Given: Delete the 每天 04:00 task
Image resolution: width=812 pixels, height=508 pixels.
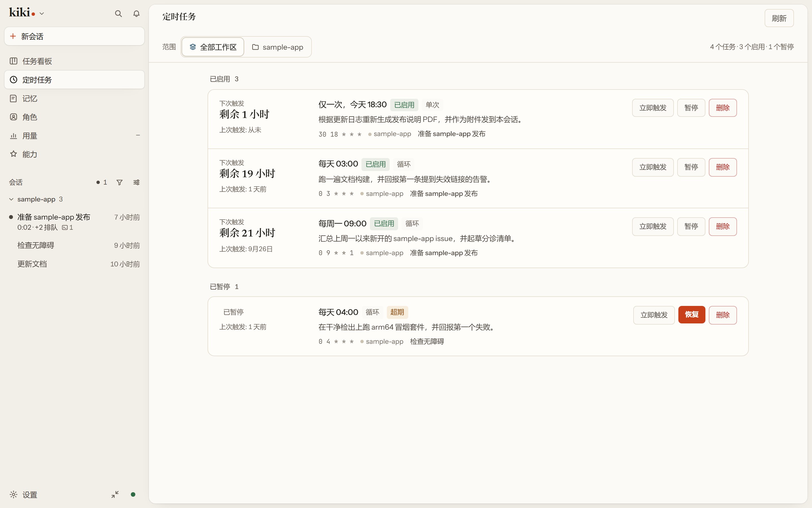Looking at the screenshot, I should click(722, 315).
